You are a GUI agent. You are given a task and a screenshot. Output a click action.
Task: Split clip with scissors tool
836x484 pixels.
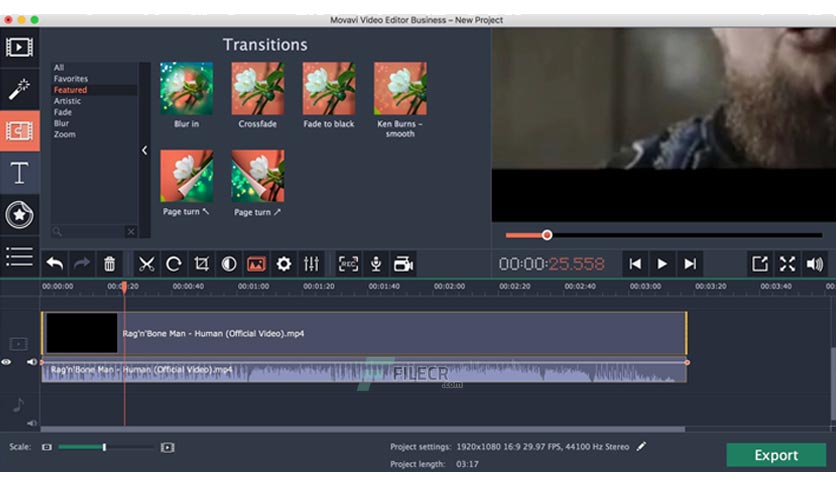tap(146, 264)
